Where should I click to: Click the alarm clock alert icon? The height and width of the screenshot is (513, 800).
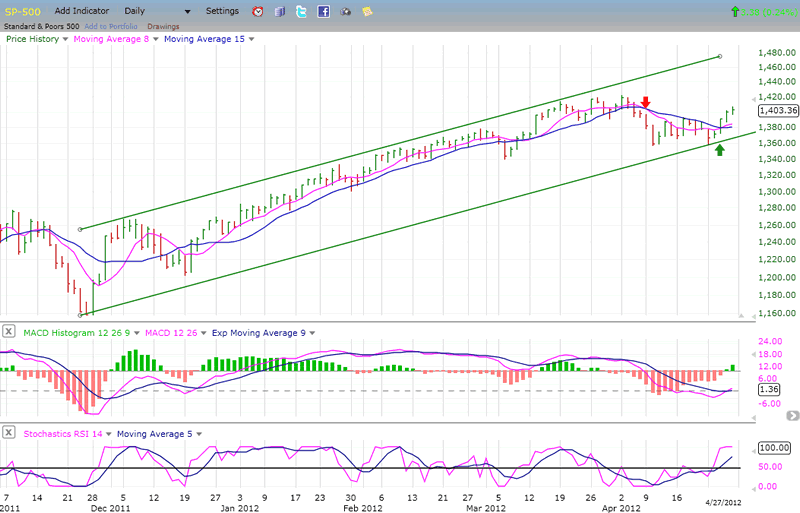[x=258, y=12]
